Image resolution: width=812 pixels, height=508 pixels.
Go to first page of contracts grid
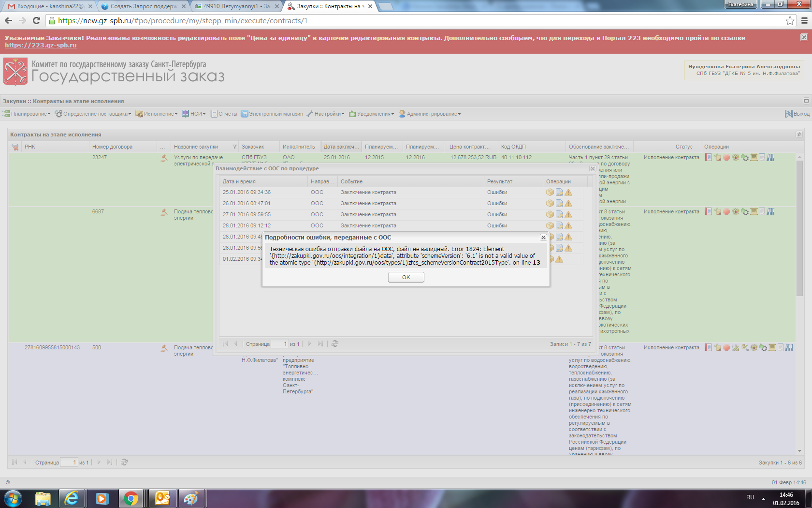click(x=14, y=462)
